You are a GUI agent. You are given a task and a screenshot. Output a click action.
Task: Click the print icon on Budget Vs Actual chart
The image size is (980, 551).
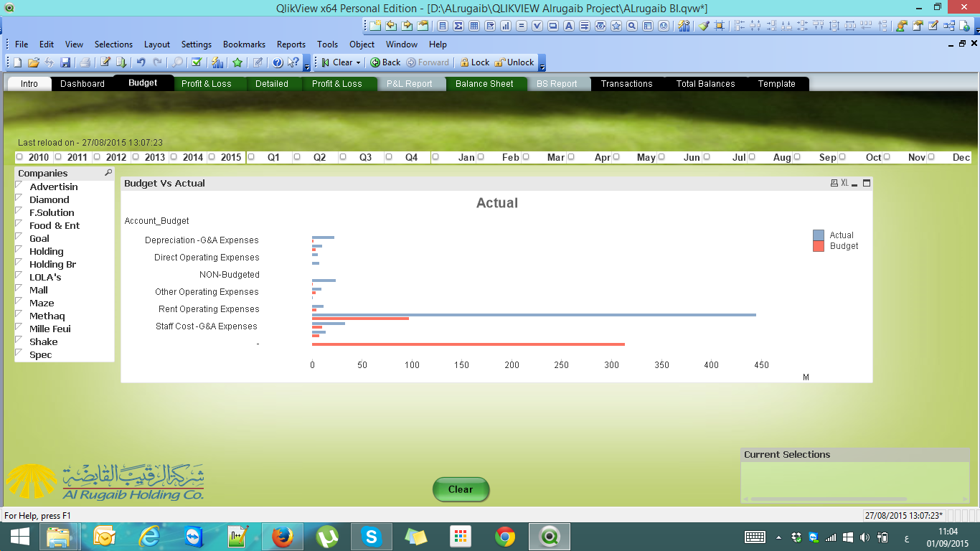point(834,183)
